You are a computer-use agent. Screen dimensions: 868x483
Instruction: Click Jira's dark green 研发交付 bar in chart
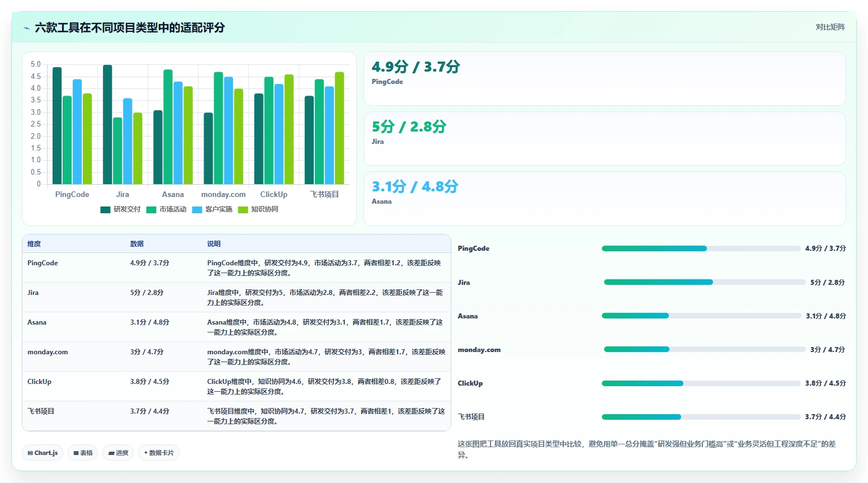click(107, 125)
